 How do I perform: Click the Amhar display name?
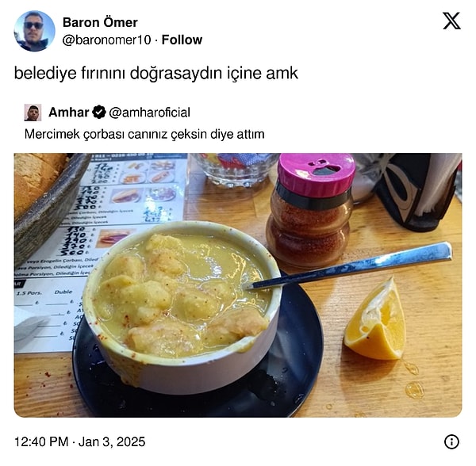[x=68, y=113]
